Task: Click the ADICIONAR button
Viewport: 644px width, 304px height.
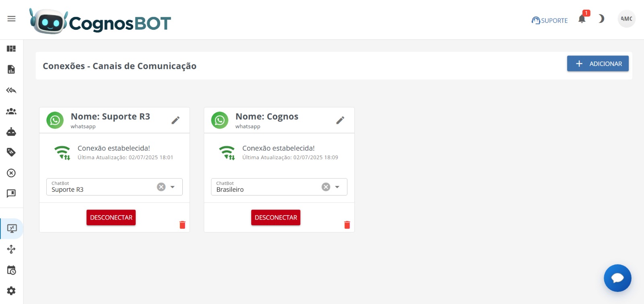Action: [598, 64]
